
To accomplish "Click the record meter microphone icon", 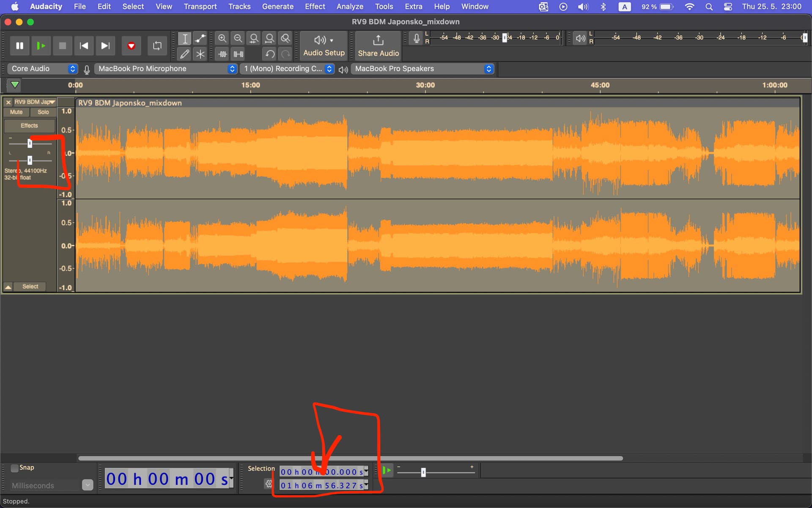I will 417,39.
